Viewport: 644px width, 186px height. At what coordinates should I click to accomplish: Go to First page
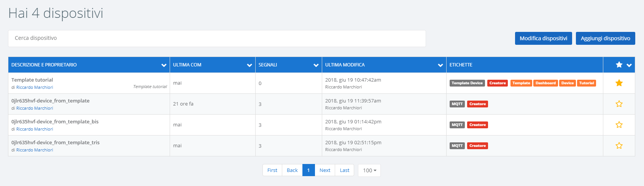point(272,170)
